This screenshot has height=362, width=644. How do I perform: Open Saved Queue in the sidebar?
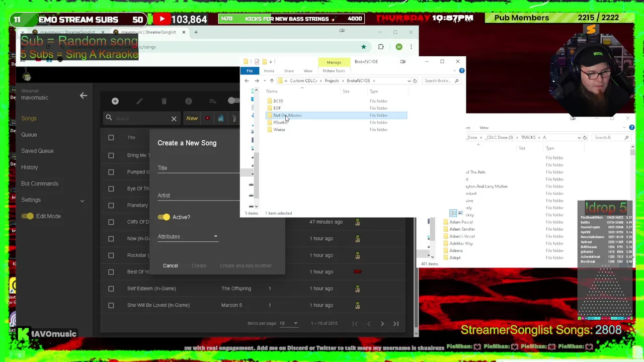tap(37, 151)
